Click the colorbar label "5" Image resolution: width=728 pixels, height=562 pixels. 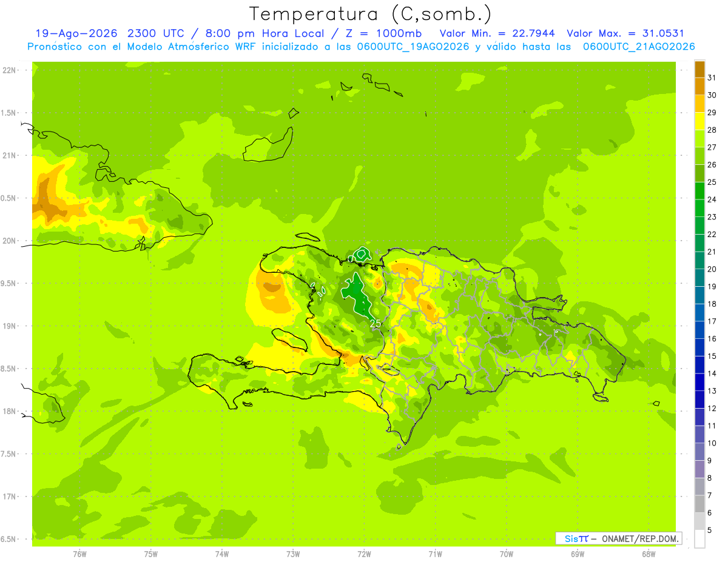click(709, 530)
